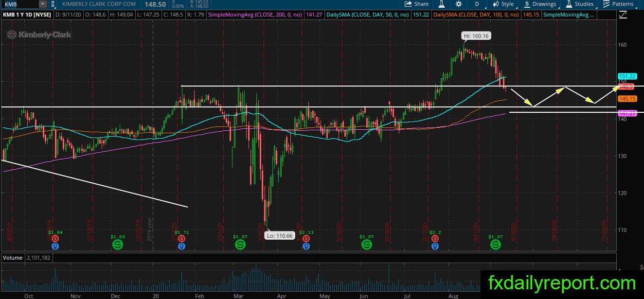Click the magenta 141.27 price axis tag
Screen dimensions: 644x299
click(x=627, y=113)
